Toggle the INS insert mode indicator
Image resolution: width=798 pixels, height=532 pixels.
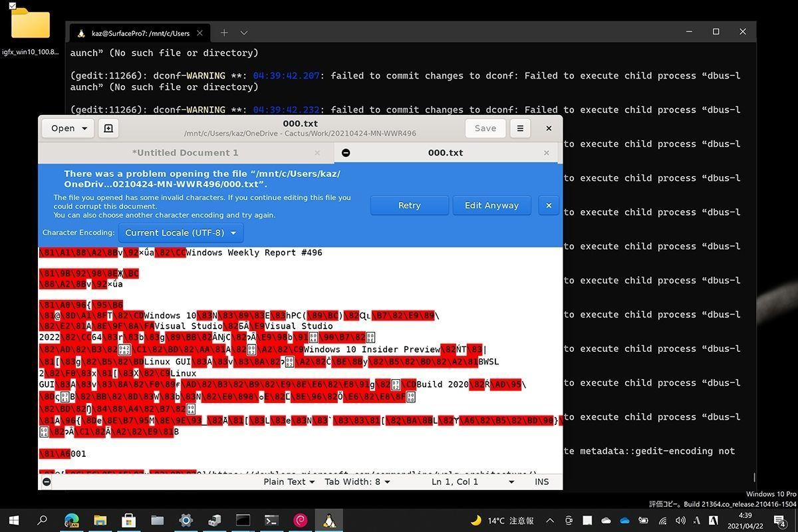click(542, 481)
